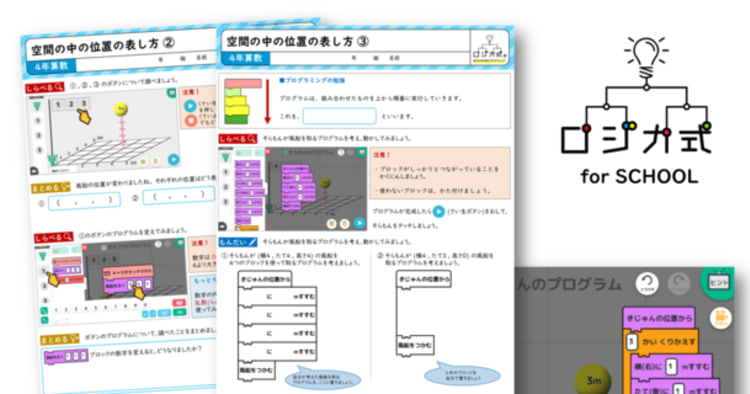The width and height of the screenshot is (750, 394).
Task: Click the 風船をつかむ outline block in problem ②
Action: [x=415, y=345]
